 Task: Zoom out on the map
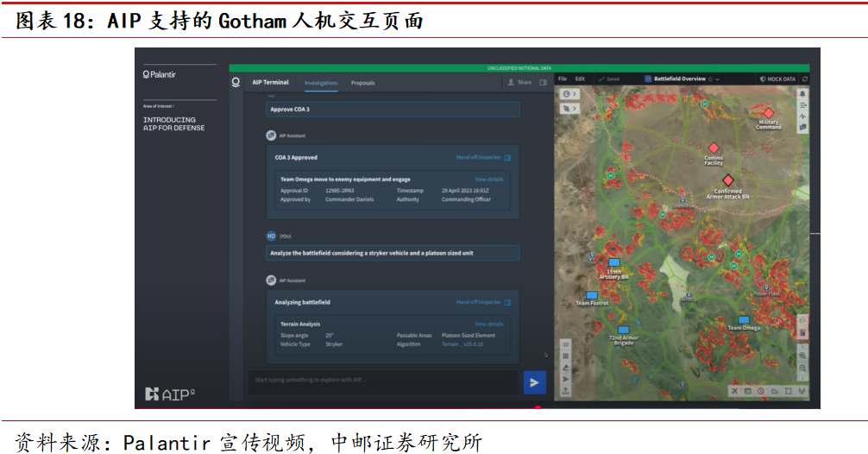[802, 368]
